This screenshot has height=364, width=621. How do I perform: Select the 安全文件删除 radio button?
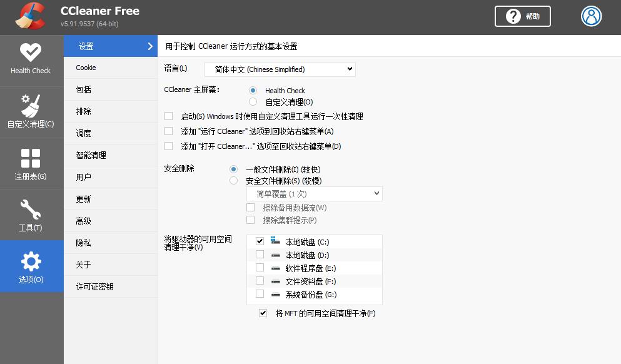click(233, 179)
